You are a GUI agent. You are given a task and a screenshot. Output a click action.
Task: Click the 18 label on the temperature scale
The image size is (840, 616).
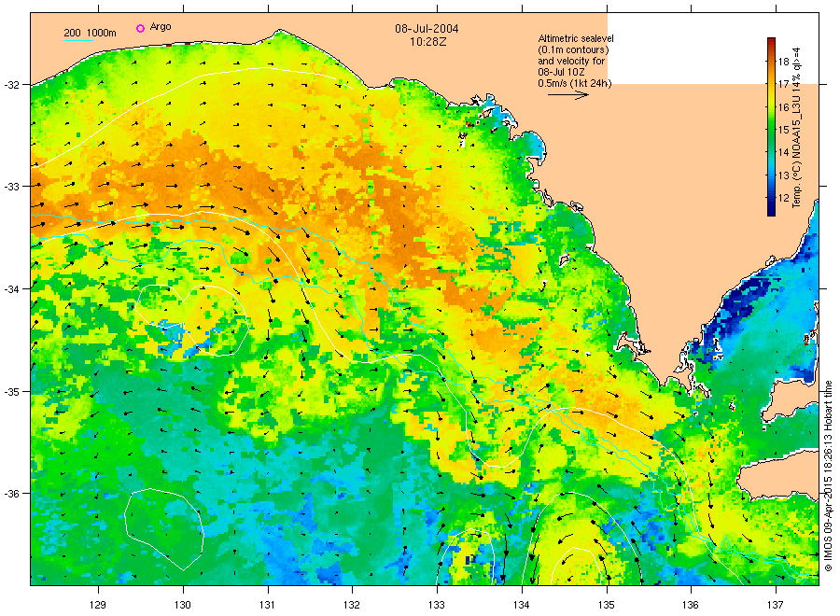[x=784, y=60]
